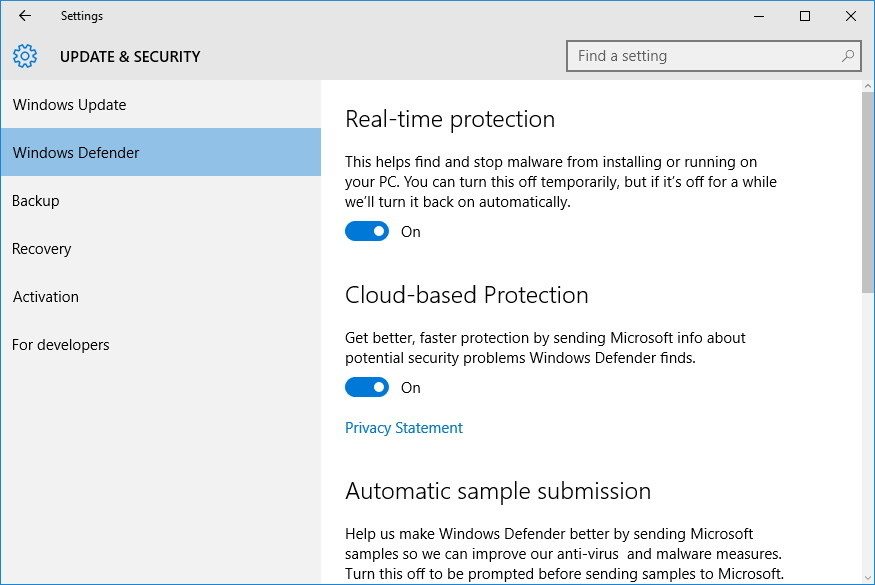Close the Settings window
The height and width of the screenshot is (585, 875).
(850, 16)
